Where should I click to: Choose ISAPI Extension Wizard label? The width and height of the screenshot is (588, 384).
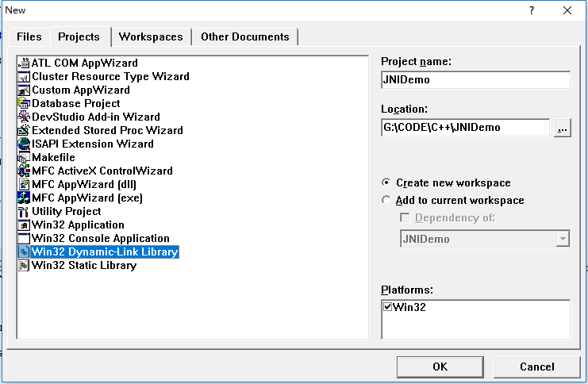[x=93, y=144]
